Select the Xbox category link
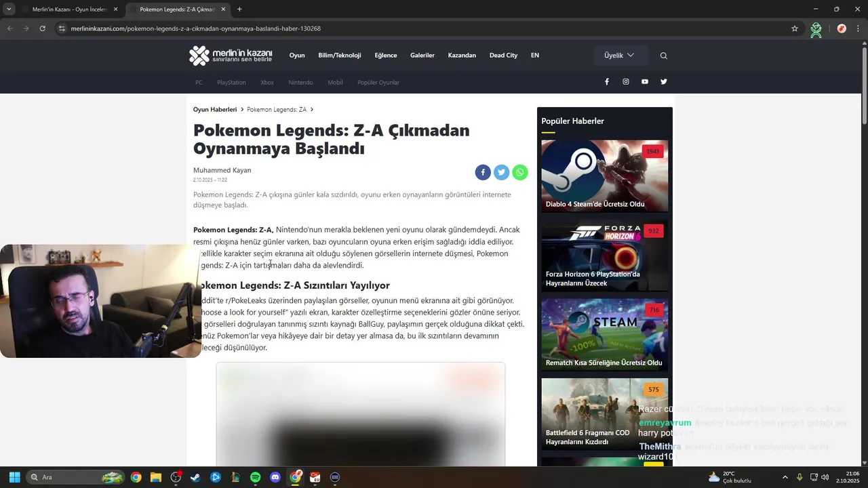Viewport: 868px width, 488px height. click(x=267, y=83)
